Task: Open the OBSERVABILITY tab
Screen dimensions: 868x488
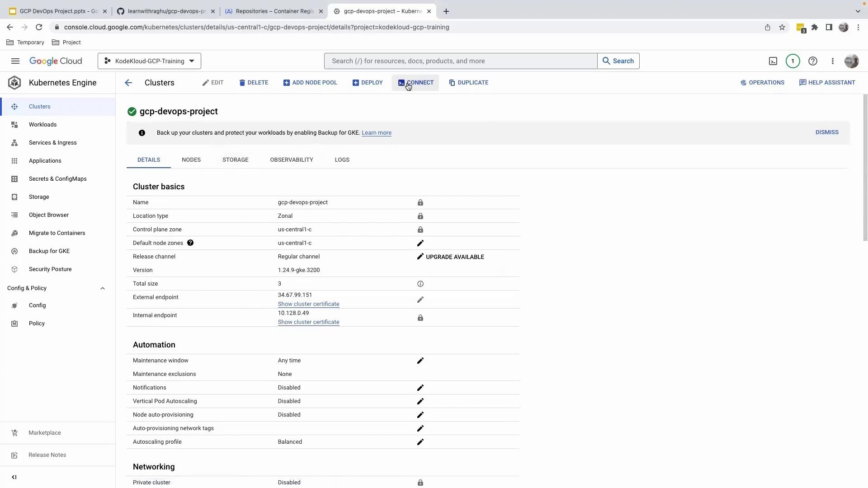Action: 291,160
